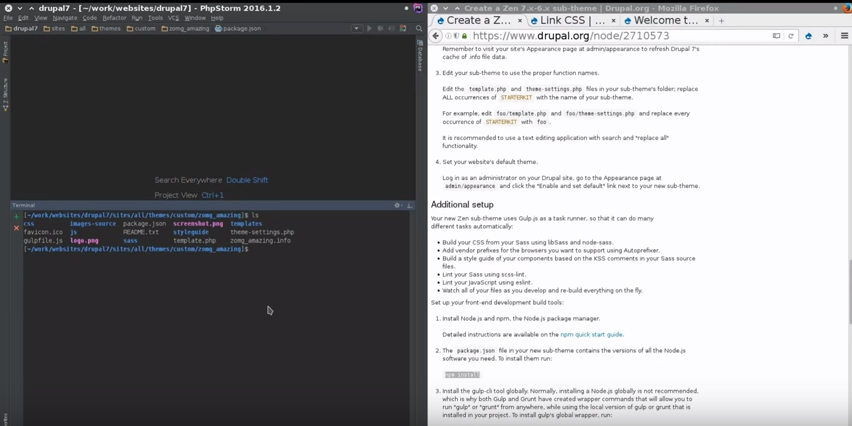Viewport: 852px width, 426px height.
Task: Click the themes breadcrumb folder
Action: (106, 28)
